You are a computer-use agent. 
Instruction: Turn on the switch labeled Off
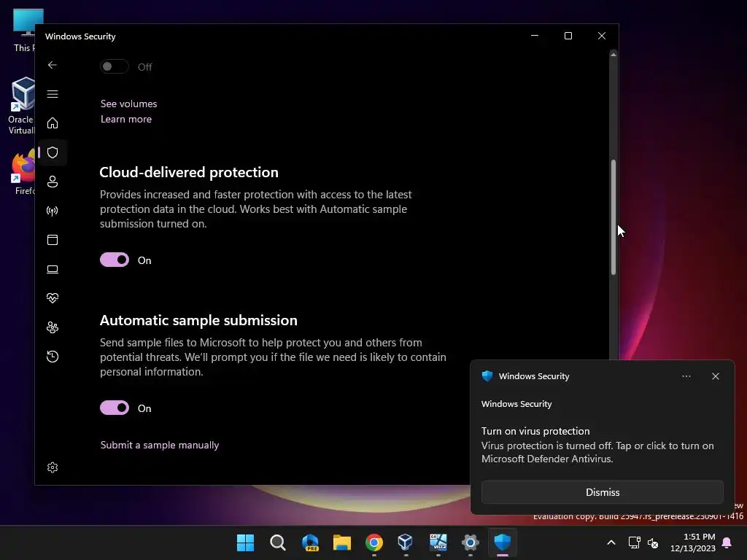pyautogui.click(x=115, y=66)
